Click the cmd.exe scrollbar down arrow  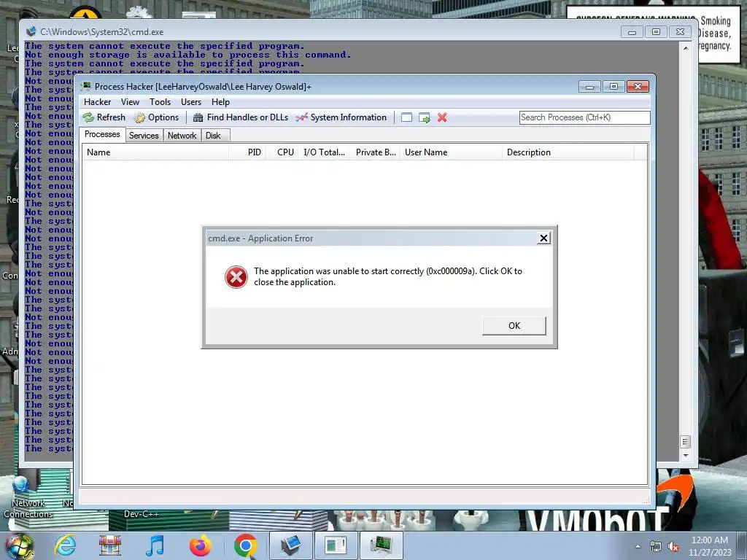(x=686, y=456)
